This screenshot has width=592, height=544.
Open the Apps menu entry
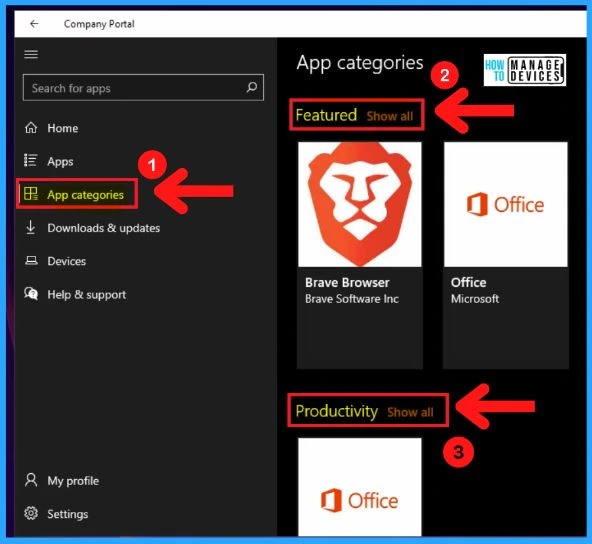click(x=60, y=162)
